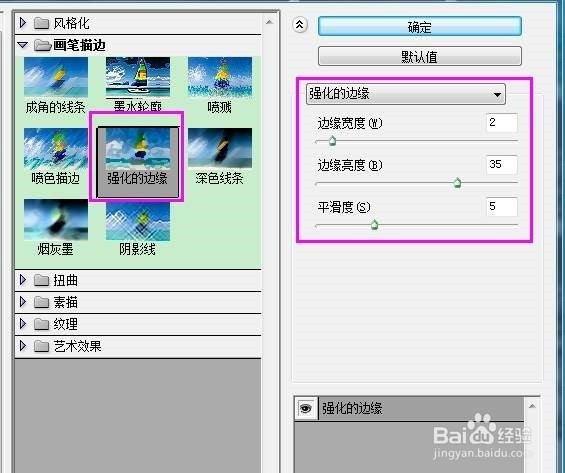Click the 边缘宽度 value field
The height and width of the screenshot is (473, 565).
tap(502, 123)
